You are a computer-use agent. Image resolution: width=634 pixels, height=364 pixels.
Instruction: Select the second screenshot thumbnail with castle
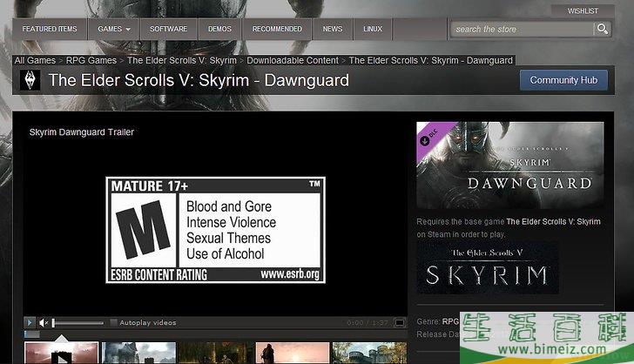click(x=138, y=353)
